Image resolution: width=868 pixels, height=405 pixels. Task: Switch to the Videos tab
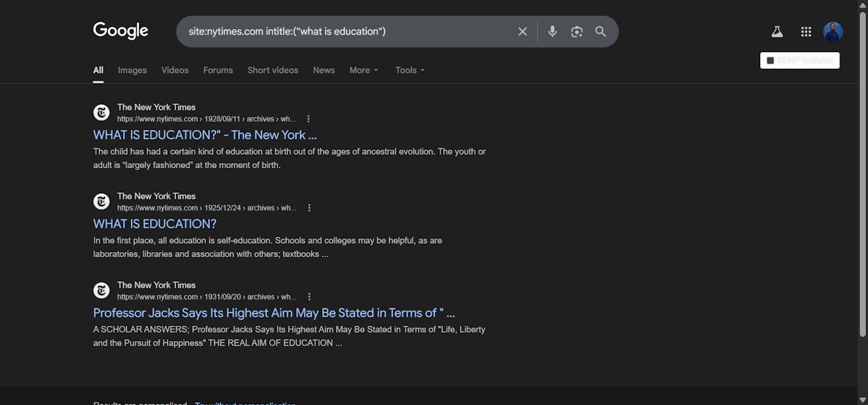point(175,70)
